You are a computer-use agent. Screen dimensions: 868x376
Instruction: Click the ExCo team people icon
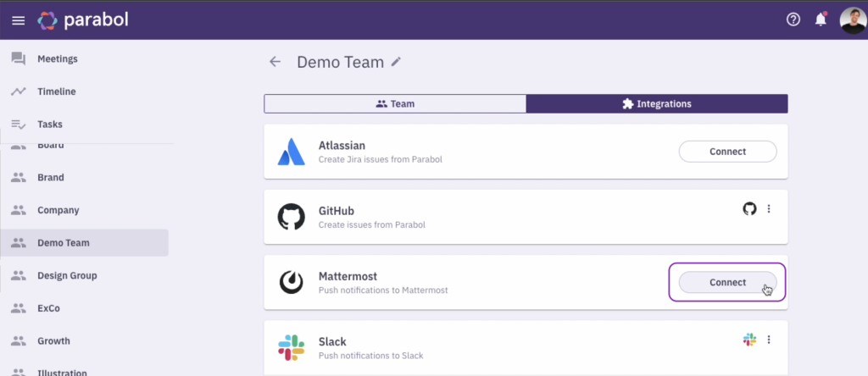(19, 308)
